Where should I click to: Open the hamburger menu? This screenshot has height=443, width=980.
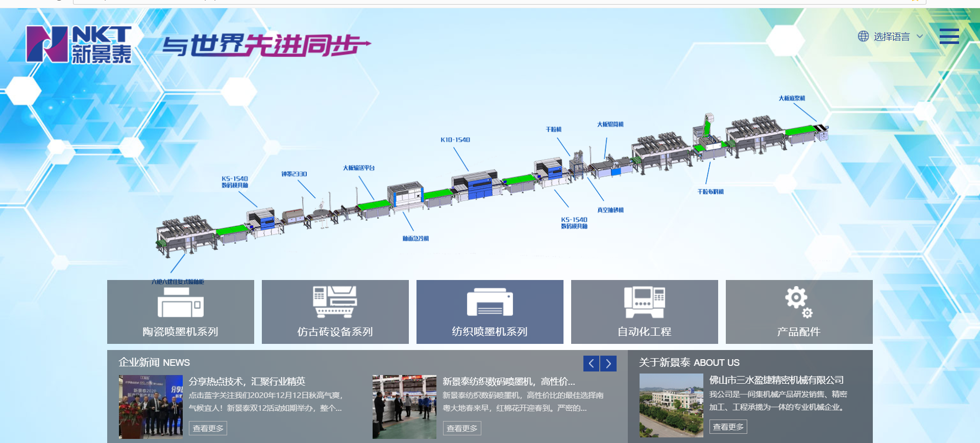click(x=949, y=36)
